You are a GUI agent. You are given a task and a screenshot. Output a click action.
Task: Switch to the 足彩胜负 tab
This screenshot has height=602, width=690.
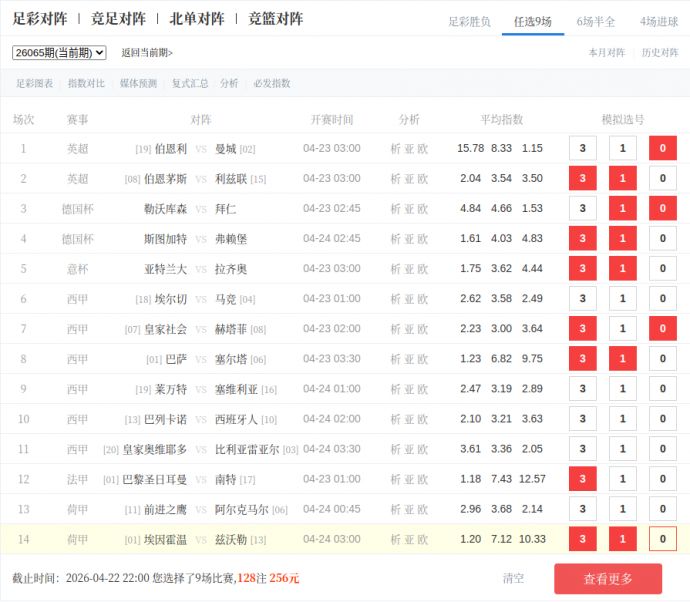pos(469,21)
